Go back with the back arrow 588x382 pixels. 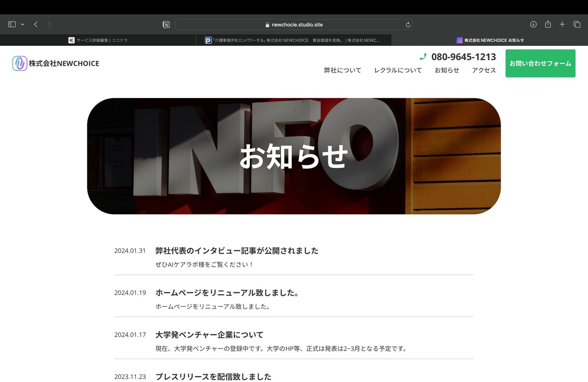[x=36, y=24]
